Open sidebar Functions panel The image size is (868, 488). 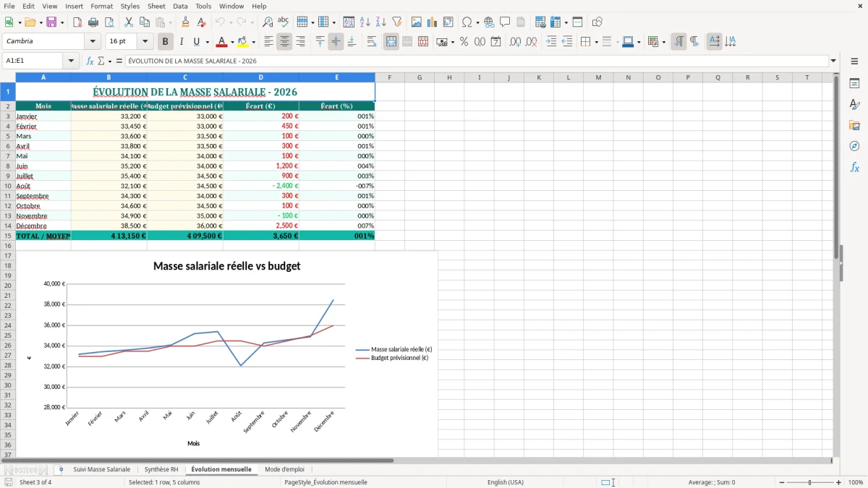854,168
